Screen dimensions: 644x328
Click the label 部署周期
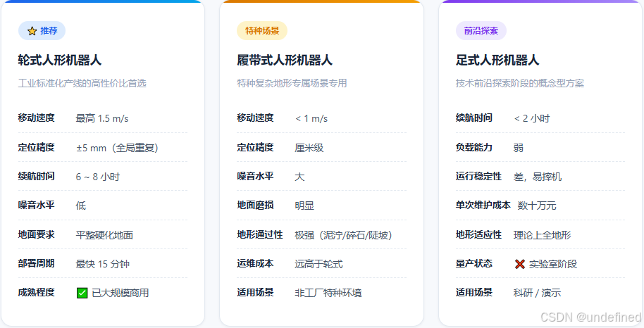[x=36, y=263]
